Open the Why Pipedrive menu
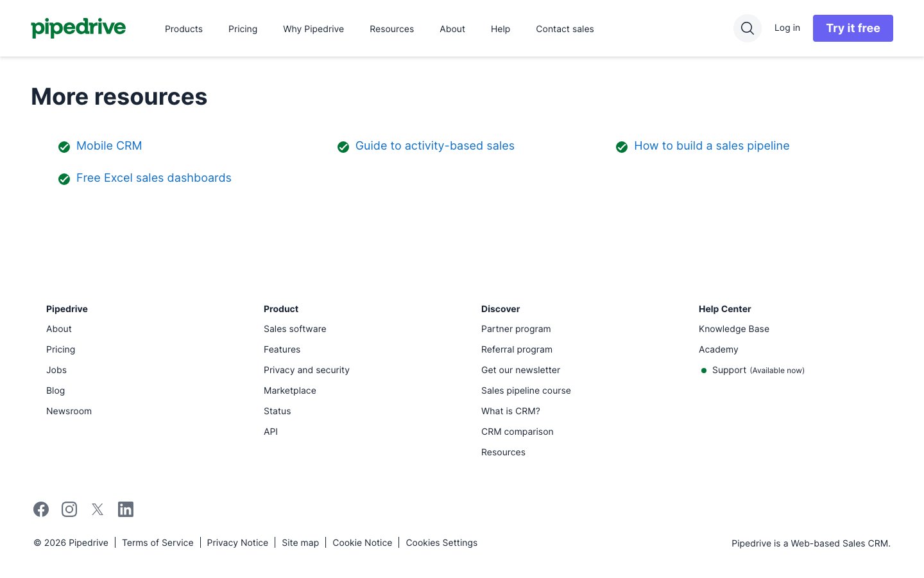The image size is (924, 578). coord(313,29)
